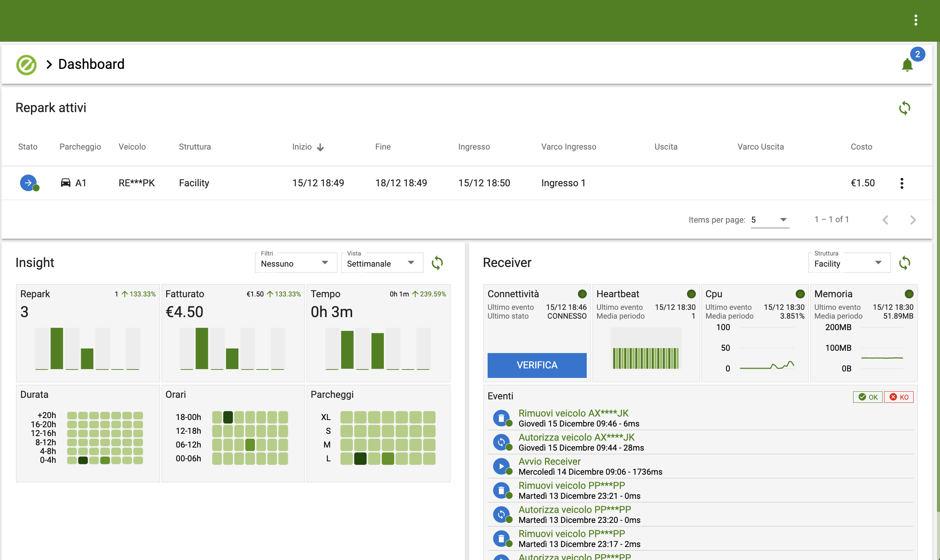Toggle the KO events filter
The image size is (940, 560).
(x=899, y=397)
